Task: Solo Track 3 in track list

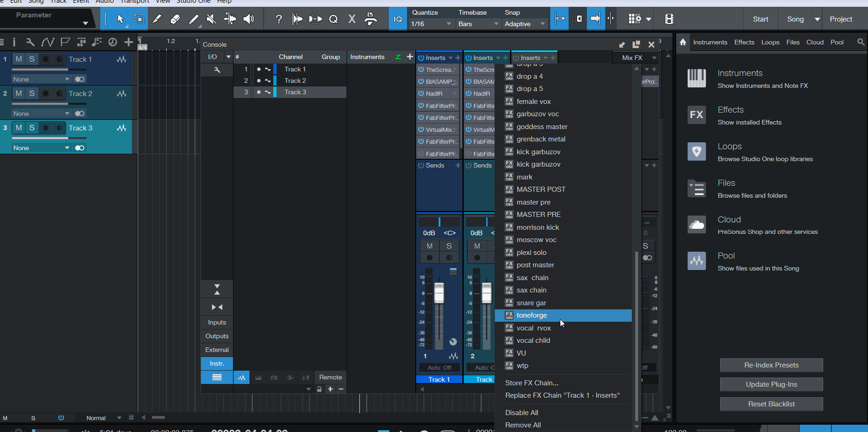Action: pyautogui.click(x=32, y=128)
